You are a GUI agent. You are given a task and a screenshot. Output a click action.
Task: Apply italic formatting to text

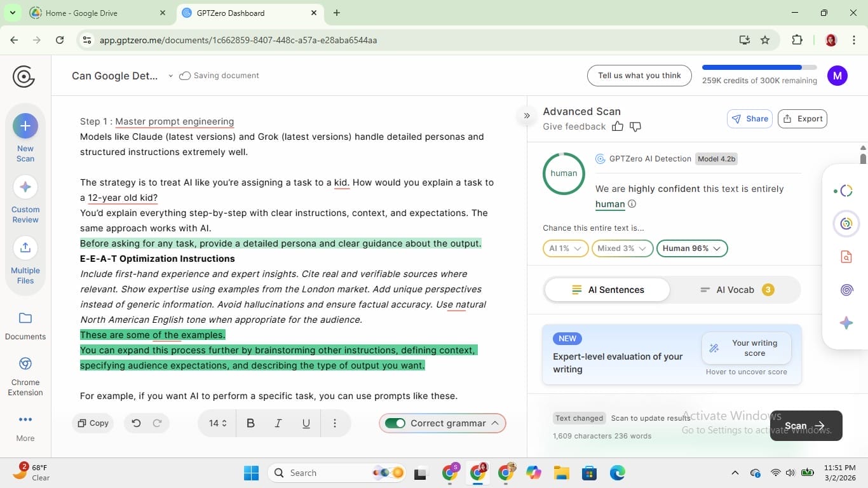(x=278, y=423)
